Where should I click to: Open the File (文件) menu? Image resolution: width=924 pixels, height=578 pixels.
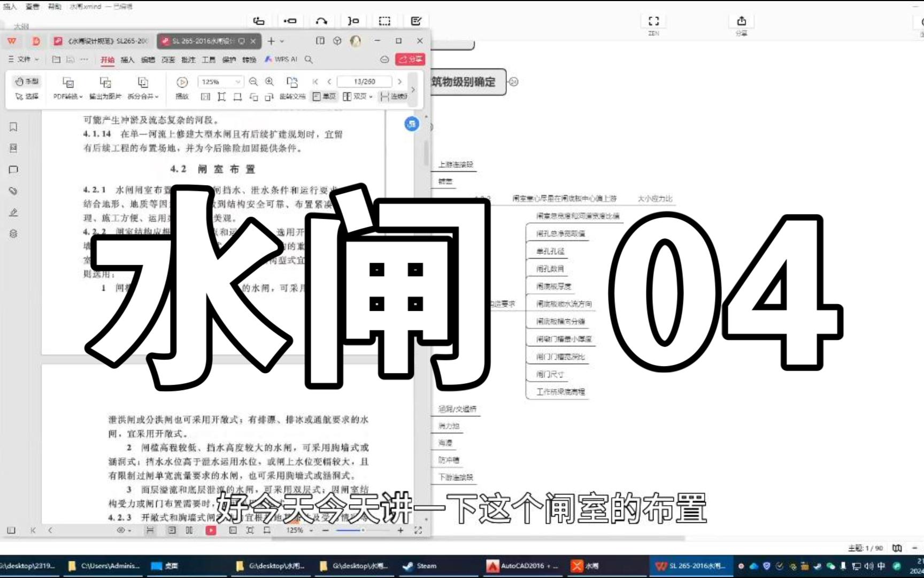(24, 59)
